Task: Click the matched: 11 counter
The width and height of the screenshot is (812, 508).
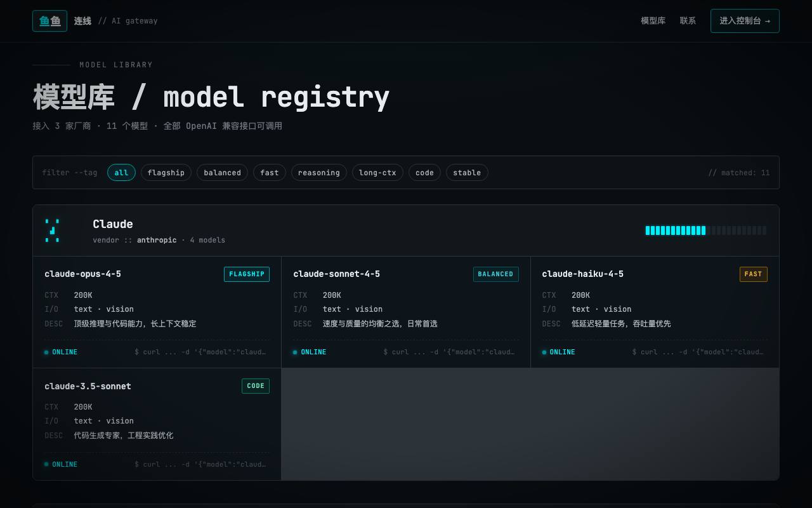Action: [739, 173]
